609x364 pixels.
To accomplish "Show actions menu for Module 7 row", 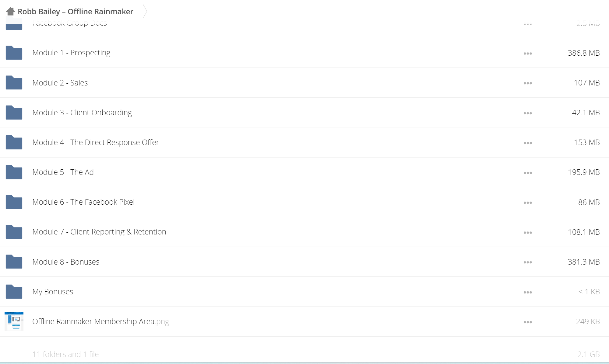I will (x=528, y=233).
